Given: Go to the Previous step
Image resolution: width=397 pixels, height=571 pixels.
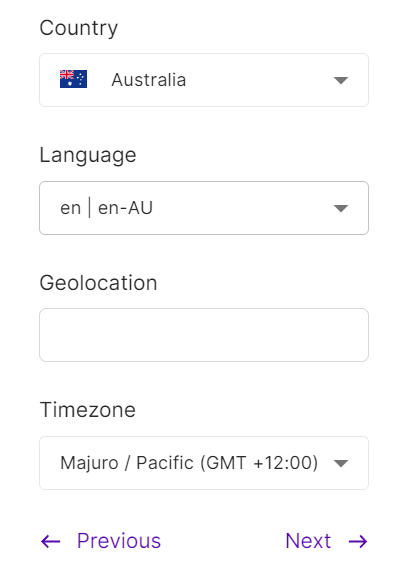Looking at the screenshot, I should click(x=101, y=541).
